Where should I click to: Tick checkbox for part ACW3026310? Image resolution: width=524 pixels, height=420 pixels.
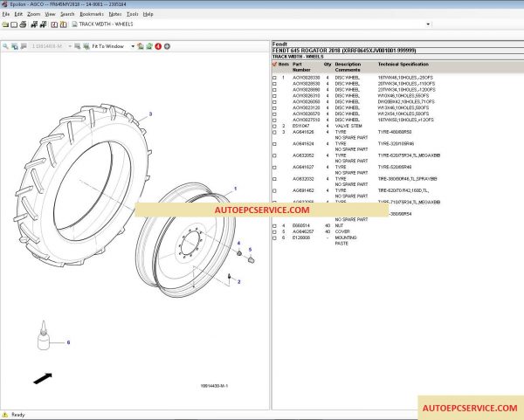click(x=275, y=96)
